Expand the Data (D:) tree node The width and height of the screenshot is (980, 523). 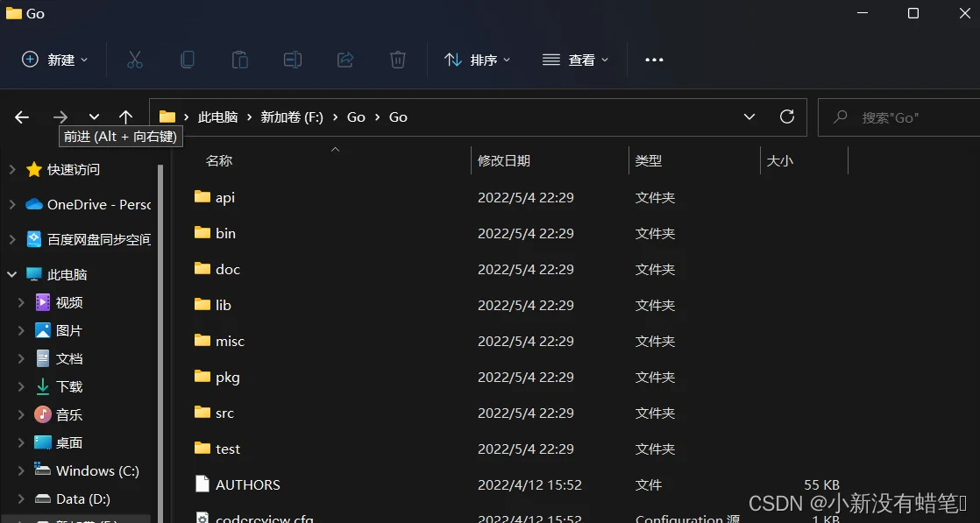(21, 498)
